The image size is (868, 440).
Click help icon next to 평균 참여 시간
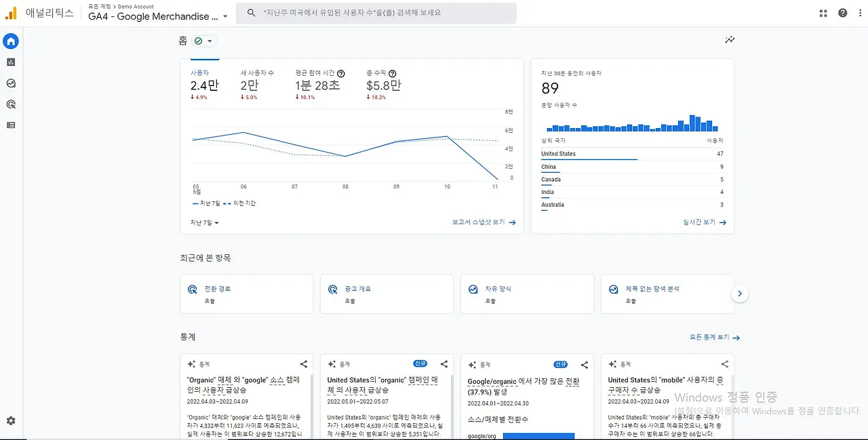341,73
